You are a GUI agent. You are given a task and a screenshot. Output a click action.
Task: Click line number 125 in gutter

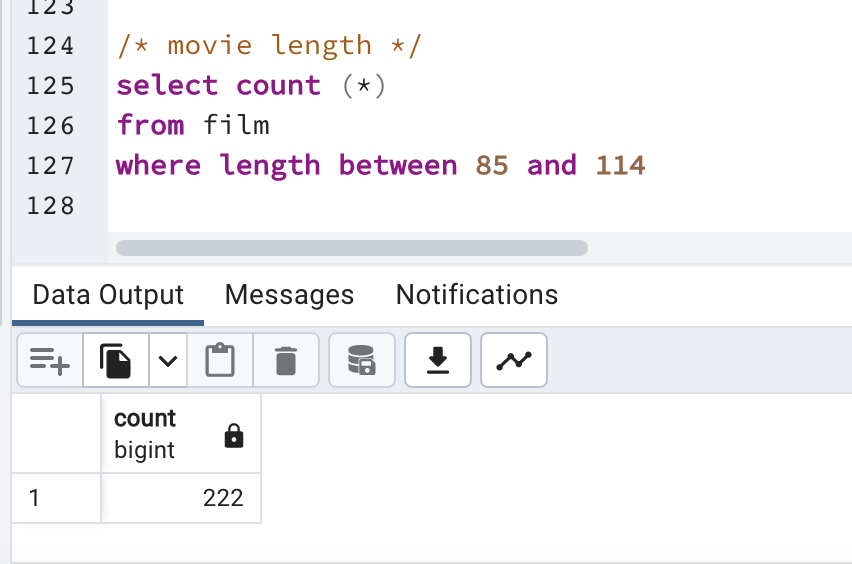click(52, 85)
